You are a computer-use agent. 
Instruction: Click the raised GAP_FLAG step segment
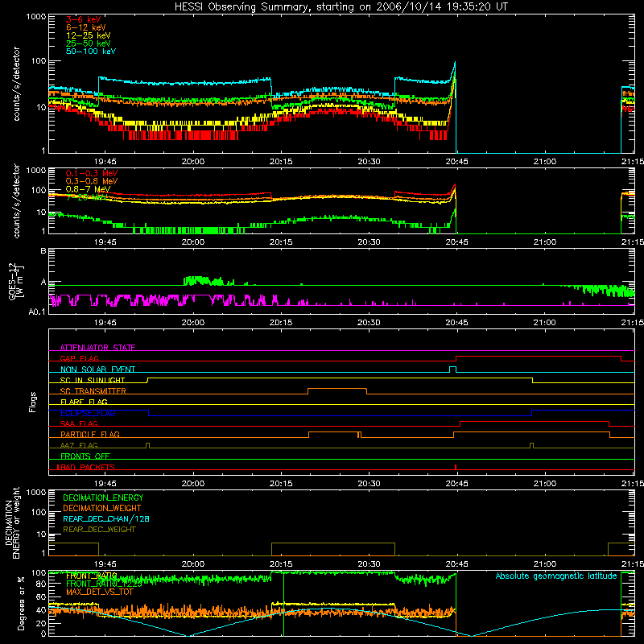(539, 357)
